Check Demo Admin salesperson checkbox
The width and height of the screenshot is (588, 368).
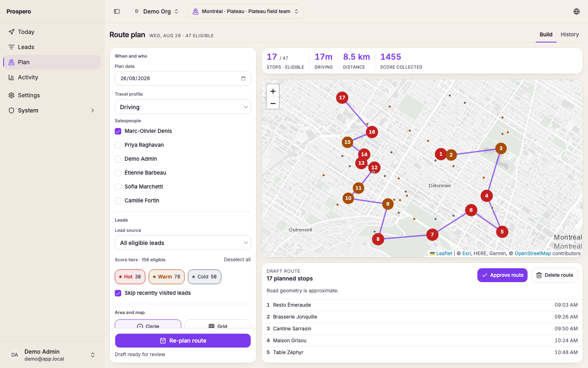coord(118,159)
